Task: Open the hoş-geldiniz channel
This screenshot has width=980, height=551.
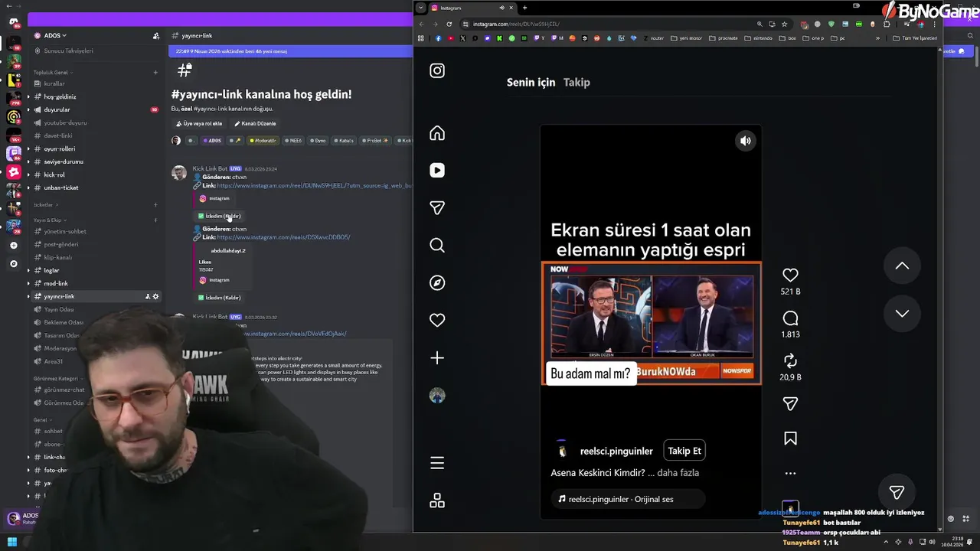Action: 60,96
